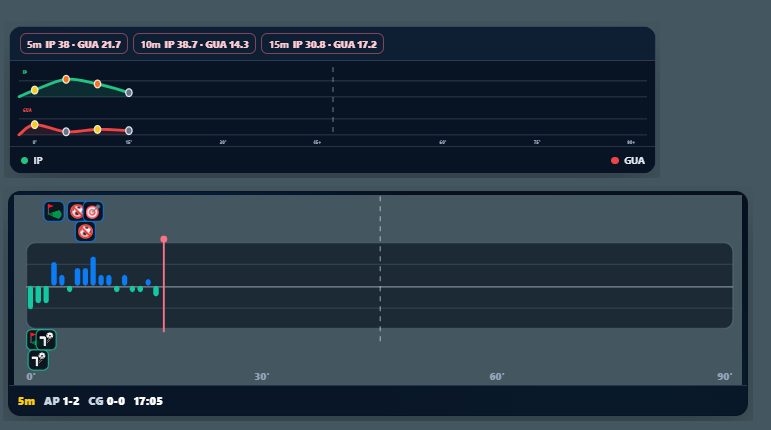The height and width of the screenshot is (430, 771).
Task: Click the green-bordered corner flag icon under the chart
Action: (x=31, y=339)
